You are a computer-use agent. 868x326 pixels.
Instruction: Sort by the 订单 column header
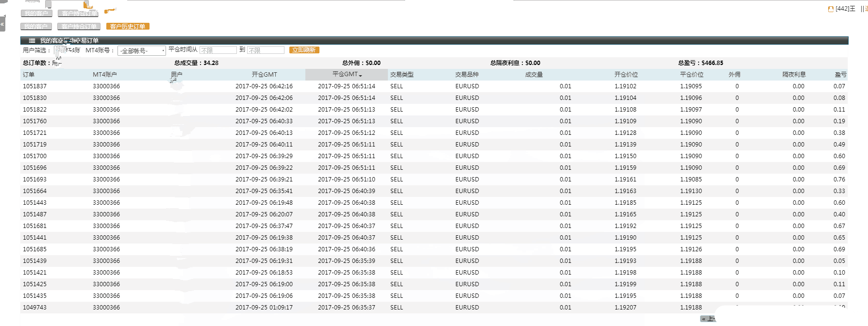click(x=29, y=75)
